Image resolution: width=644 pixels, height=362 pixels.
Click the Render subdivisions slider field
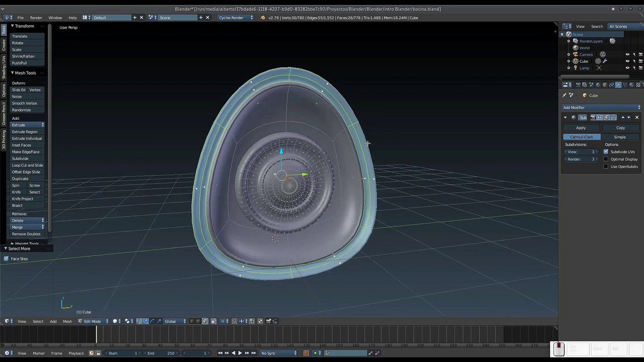pos(581,159)
